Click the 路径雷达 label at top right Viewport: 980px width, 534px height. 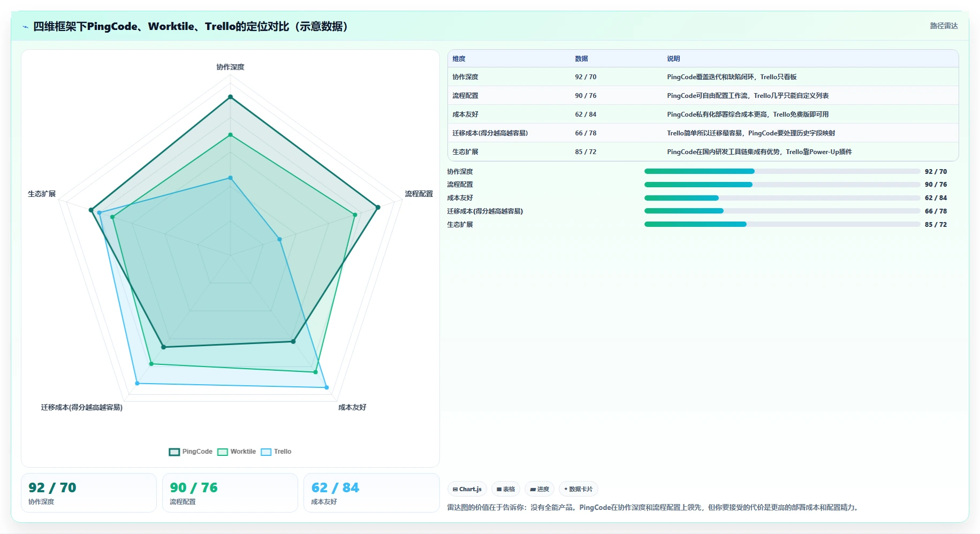[944, 26]
